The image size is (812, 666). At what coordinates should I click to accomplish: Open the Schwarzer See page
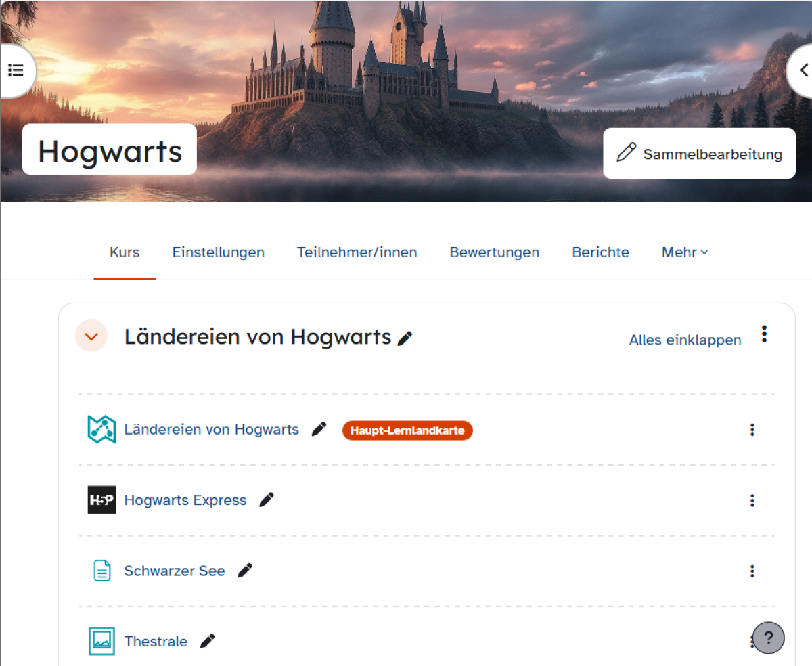(x=175, y=571)
